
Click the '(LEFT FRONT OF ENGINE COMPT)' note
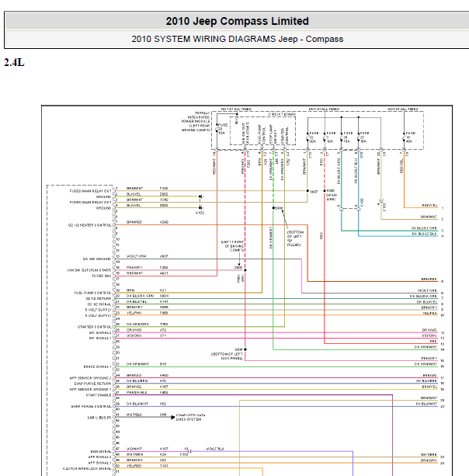click(232, 246)
